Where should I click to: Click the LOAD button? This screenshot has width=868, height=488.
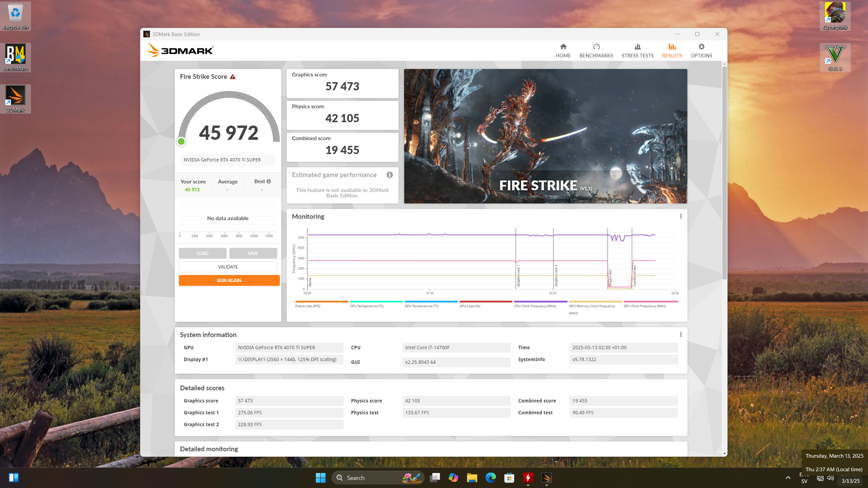pyautogui.click(x=203, y=253)
